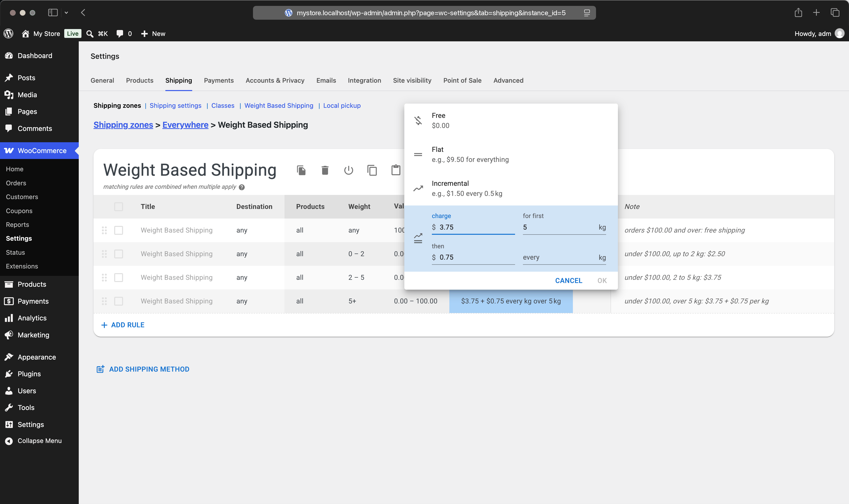Viewport: 849px width, 504px height.
Task: Click the search magnifier icon in admin bar
Action: pyautogui.click(x=90, y=34)
